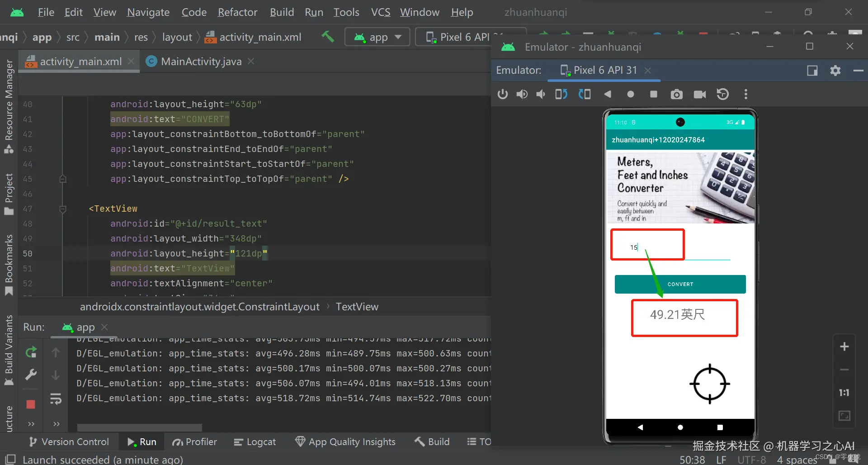Switch to the MainActivity.java tab
The height and width of the screenshot is (465, 868).
click(x=201, y=62)
